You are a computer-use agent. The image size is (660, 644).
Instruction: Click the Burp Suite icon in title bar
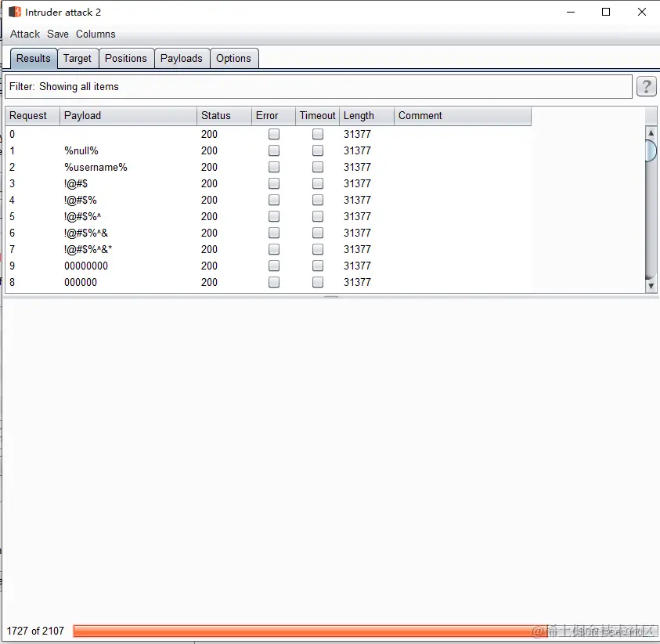click(15, 12)
